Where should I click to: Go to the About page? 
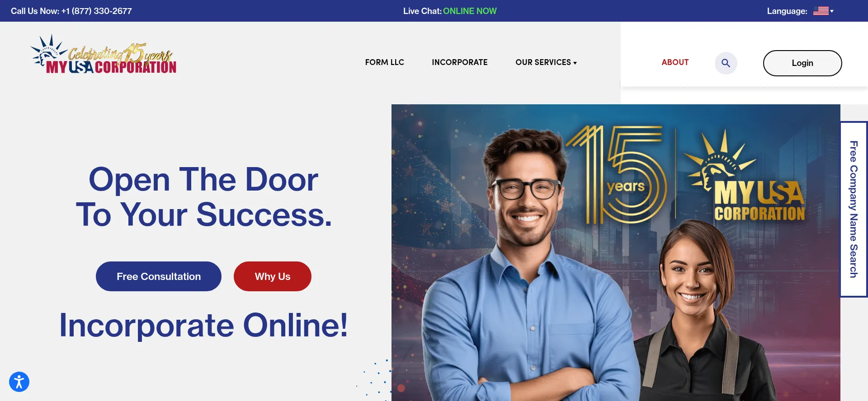click(675, 62)
